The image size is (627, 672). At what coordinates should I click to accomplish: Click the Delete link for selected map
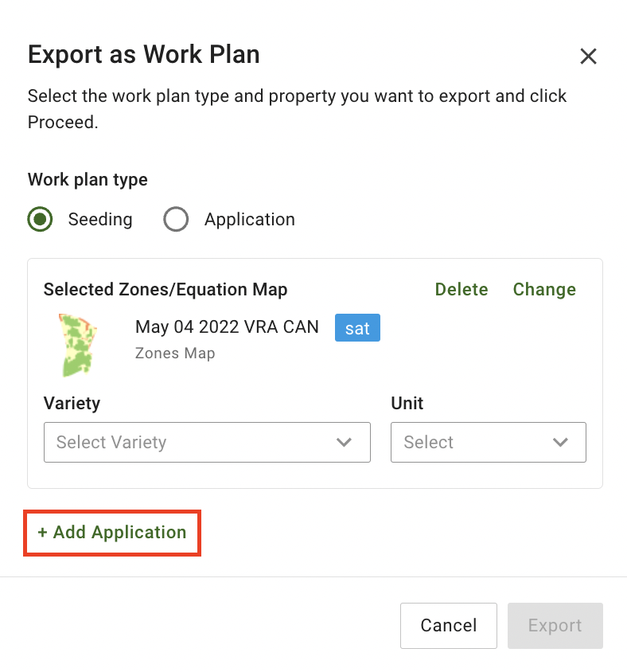pos(461,289)
